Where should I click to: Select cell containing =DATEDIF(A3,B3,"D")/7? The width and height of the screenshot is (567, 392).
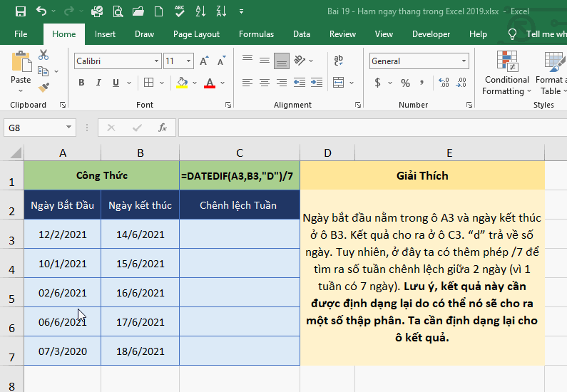240,175
